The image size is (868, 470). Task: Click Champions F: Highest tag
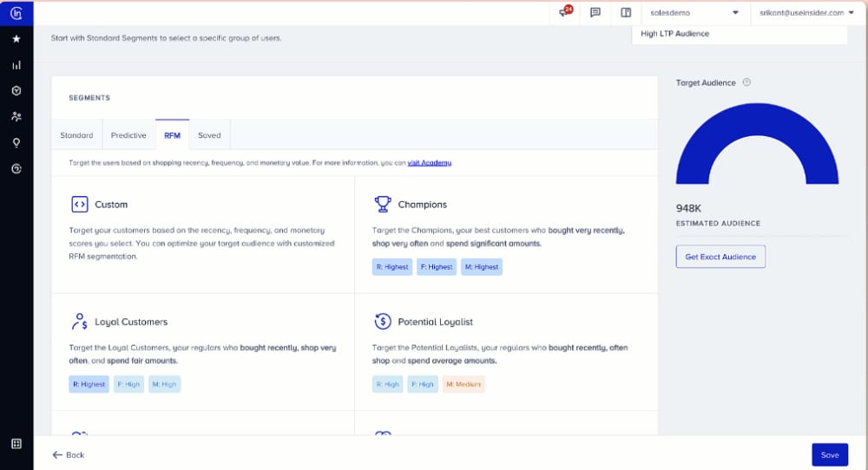point(437,266)
